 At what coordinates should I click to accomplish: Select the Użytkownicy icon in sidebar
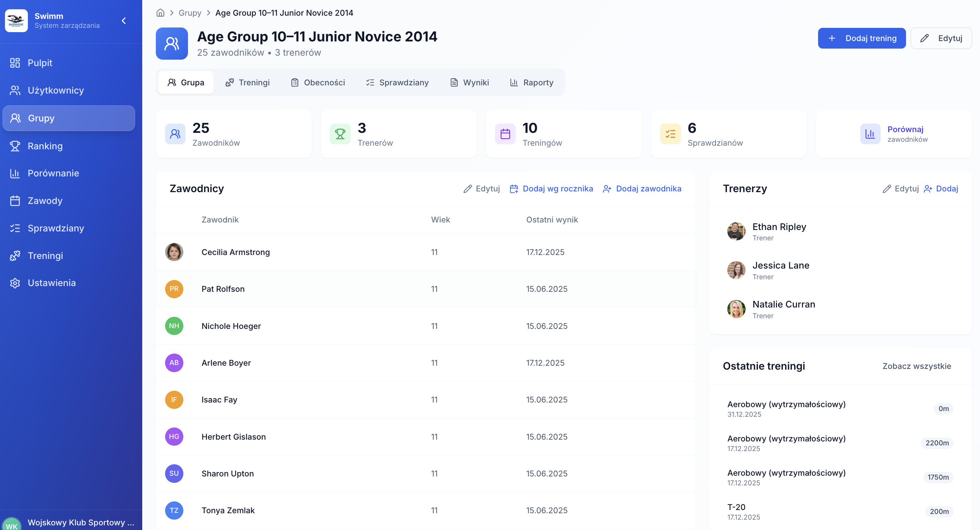[x=15, y=90]
